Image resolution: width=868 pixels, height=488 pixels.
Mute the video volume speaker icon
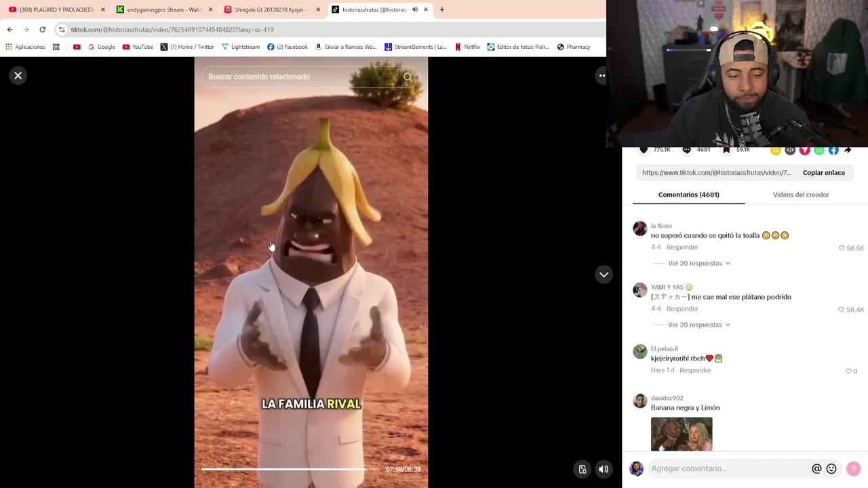(604, 469)
